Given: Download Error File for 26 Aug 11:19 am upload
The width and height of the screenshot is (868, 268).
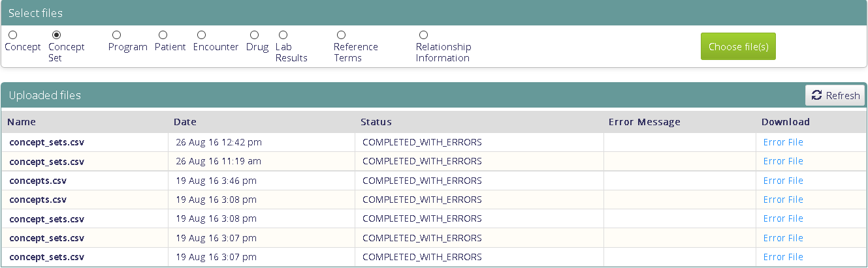Looking at the screenshot, I should 783,161.
